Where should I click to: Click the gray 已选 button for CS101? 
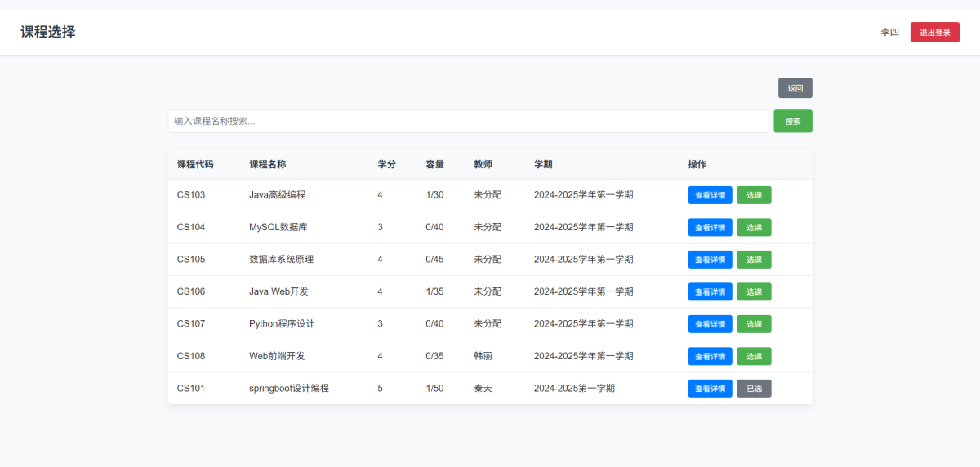(x=754, y=389)
